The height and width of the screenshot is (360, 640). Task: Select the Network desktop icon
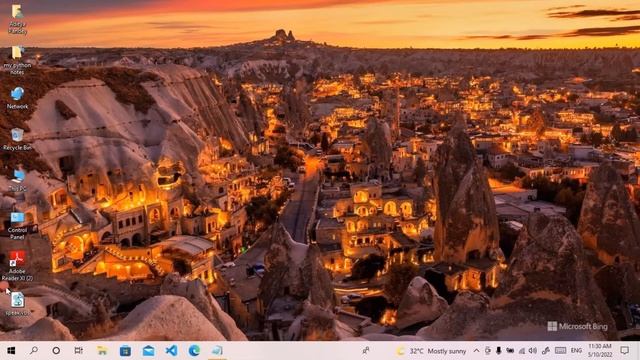[17, 98]
